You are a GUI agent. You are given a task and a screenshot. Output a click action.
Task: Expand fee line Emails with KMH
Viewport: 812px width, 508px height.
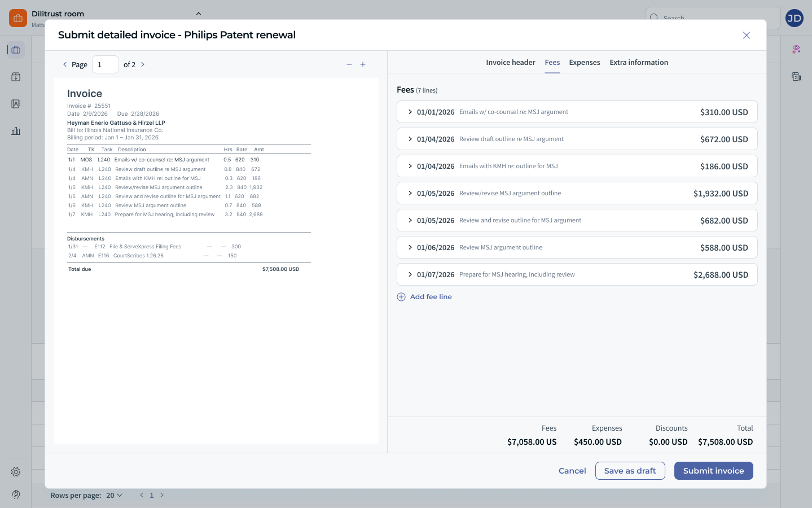(410, 166)
